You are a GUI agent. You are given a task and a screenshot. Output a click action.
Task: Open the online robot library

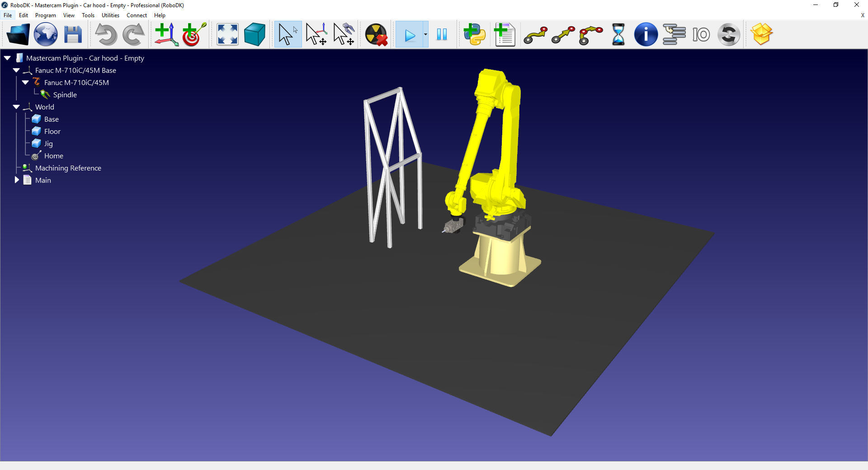pyautogui.click(x=45, y=34)
